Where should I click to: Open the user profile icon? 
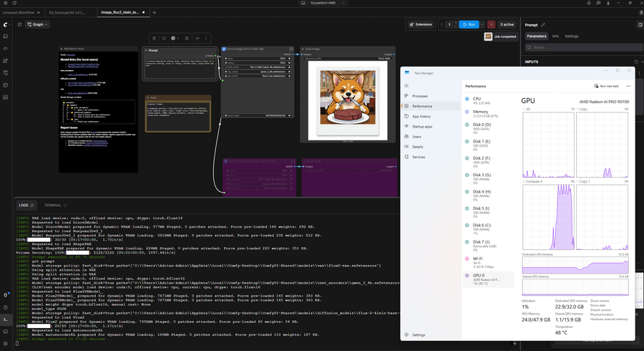[641, 12]
